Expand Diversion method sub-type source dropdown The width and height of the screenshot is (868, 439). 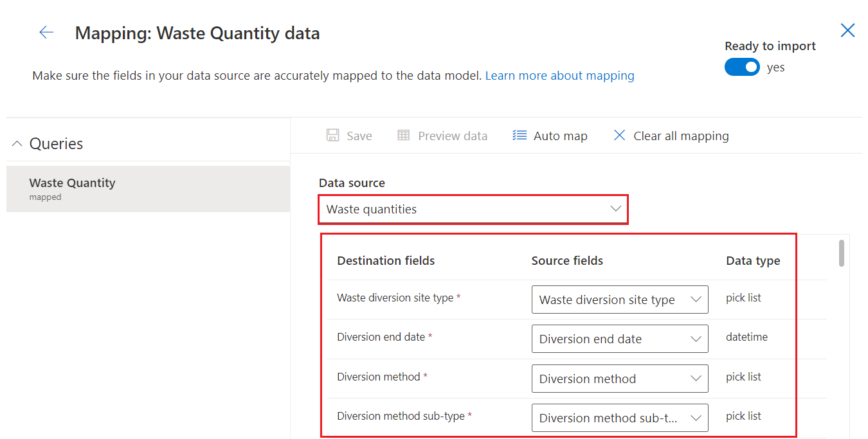click(x=619, y=418)
